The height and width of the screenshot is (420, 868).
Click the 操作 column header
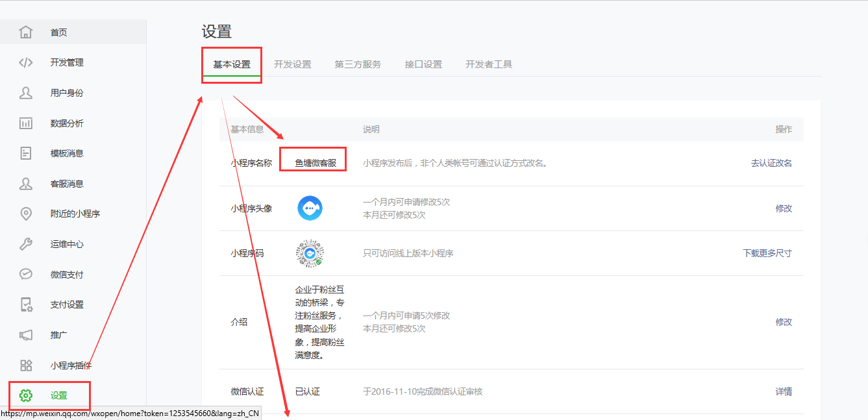784,129
